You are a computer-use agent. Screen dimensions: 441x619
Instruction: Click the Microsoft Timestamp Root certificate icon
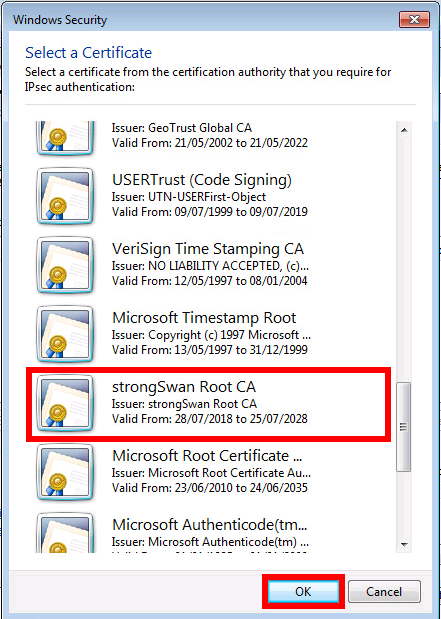(65, 334)
